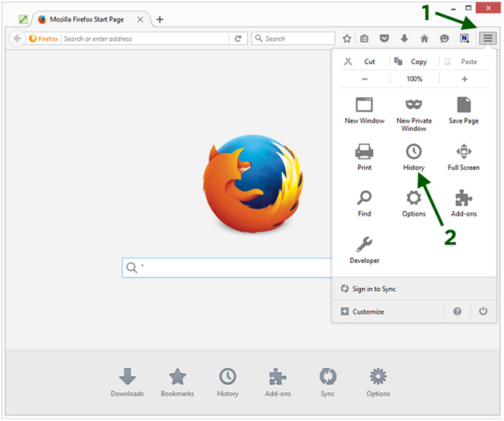The image size is (504, 421).
Task: Click the Mozilla Firefox Start Page tab
Action: [x=91, y=18]
